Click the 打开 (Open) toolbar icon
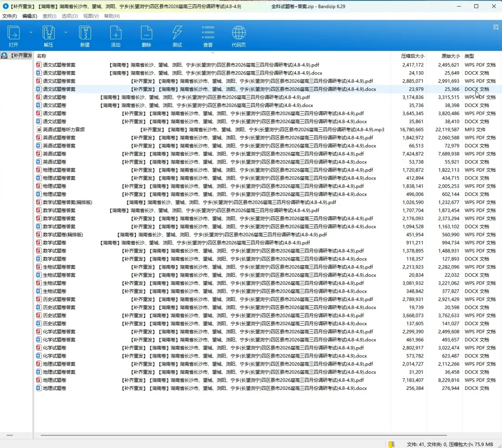Viewport: 502px width, 448px height. (13, 36)
